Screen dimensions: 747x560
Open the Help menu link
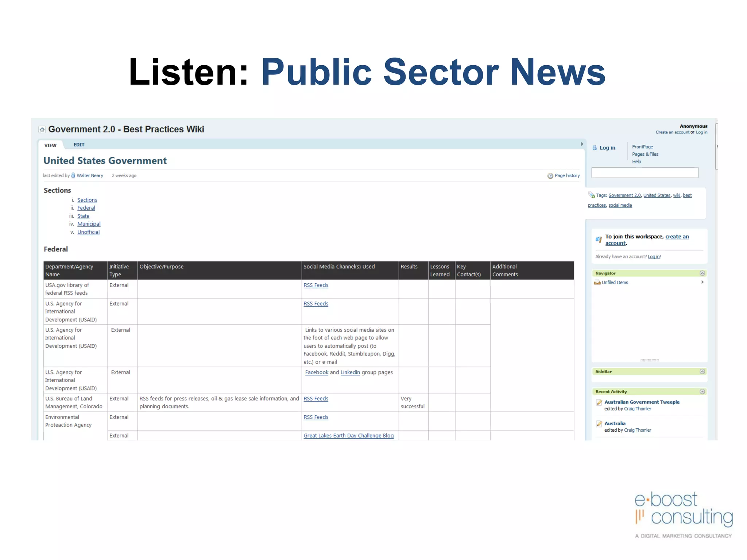(636, 162)
